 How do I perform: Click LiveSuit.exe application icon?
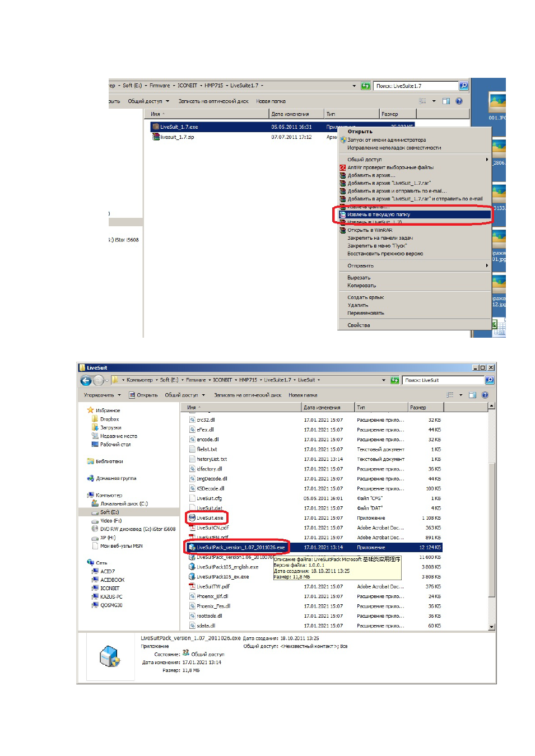click(192, 518)
